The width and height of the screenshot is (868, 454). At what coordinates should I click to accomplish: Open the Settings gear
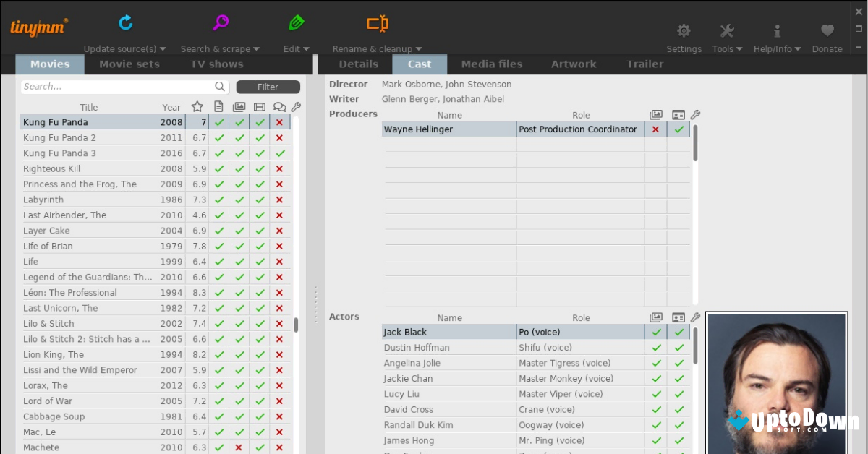[683, 30]
